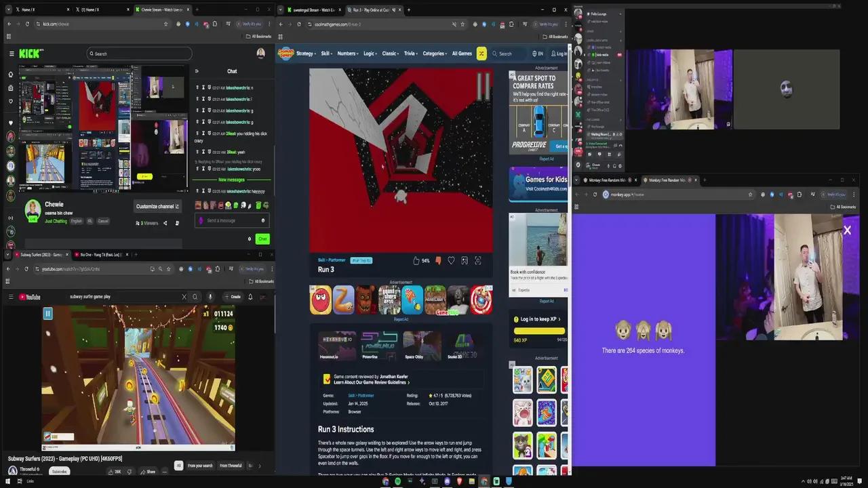Screen dimensions: 868x488
Task: Subscribe to Throneful channel
Action: [x=59, y=472]
